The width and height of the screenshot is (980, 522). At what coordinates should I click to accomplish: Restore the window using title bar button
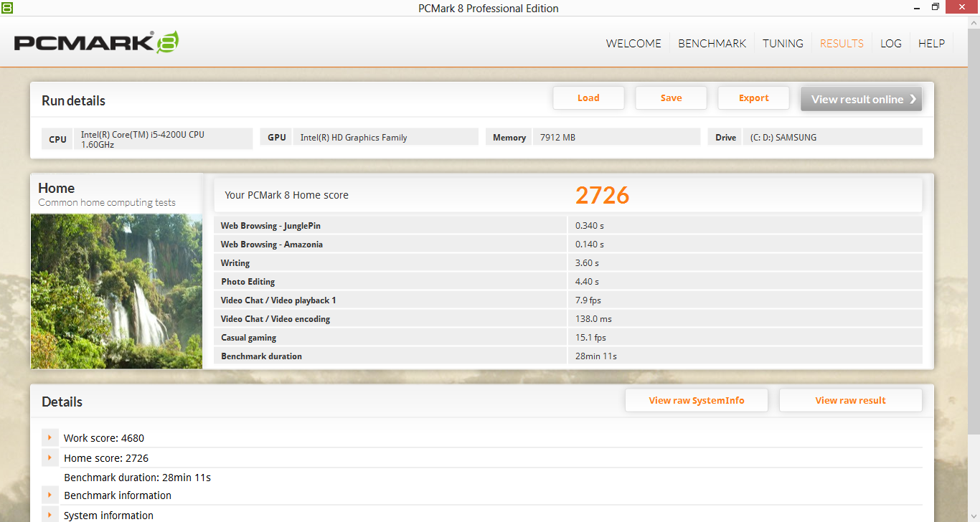tap(936, 7)
